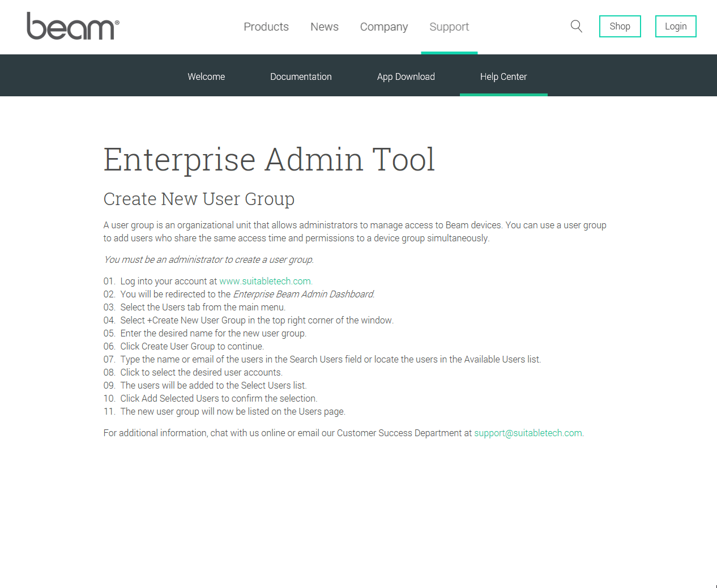
Task: Click the Login button
Action: (676, 26)
